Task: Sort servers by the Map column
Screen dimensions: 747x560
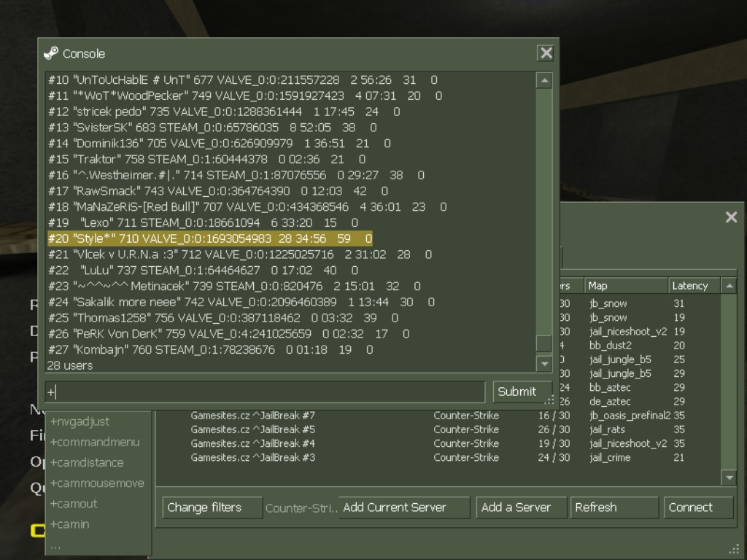Action: pyautogui.click(x=625, y=286)
